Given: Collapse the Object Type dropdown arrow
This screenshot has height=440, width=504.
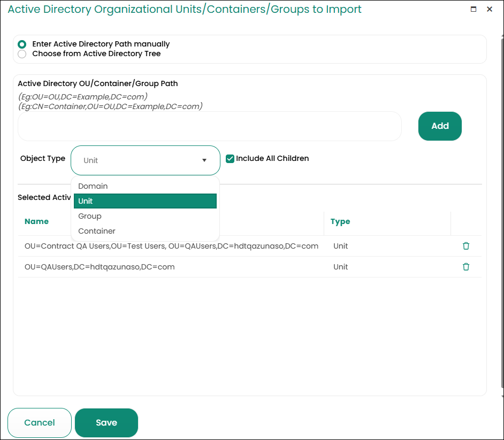Looking at the screenshot, I should point(204,160).
